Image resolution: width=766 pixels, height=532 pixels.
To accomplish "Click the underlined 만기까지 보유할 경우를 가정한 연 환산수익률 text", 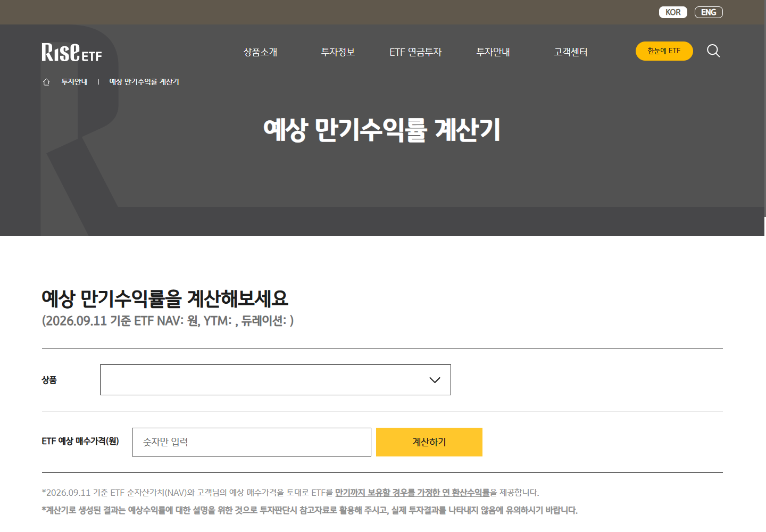I will tap(412, 493).
